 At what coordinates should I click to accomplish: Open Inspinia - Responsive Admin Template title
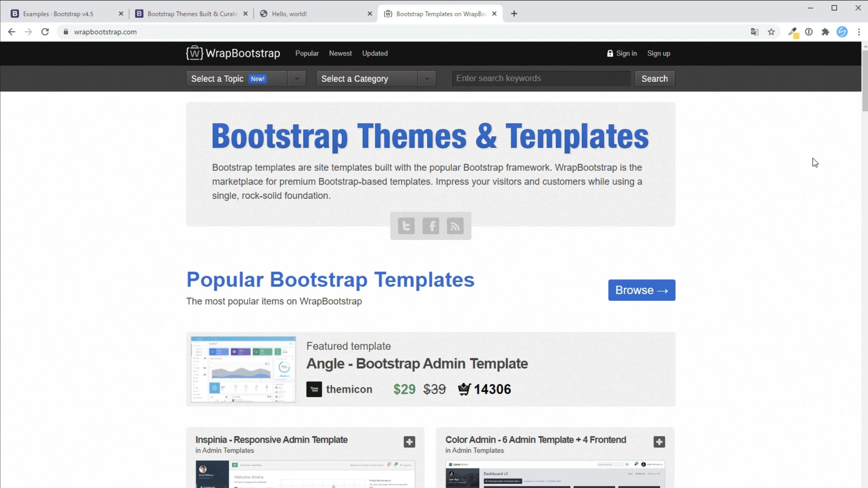pos(271,440)
